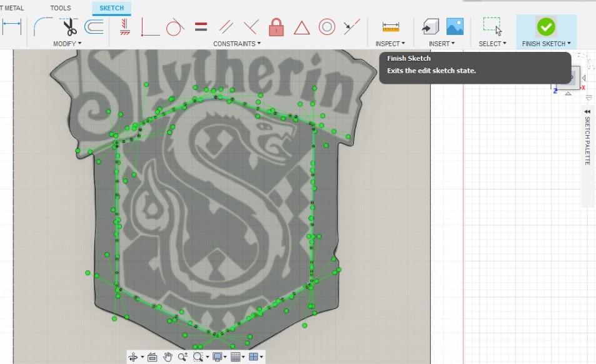Click the Insert Canvas image icon
The width and height of the screenshot is (596, 364).
click(x=455, y=27)
